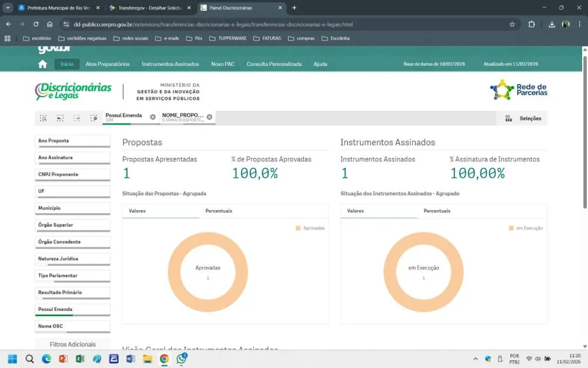Switch to Prefeitura Municipal browser tab
This screenshot has width=588, height=368.
click(59, 8)
